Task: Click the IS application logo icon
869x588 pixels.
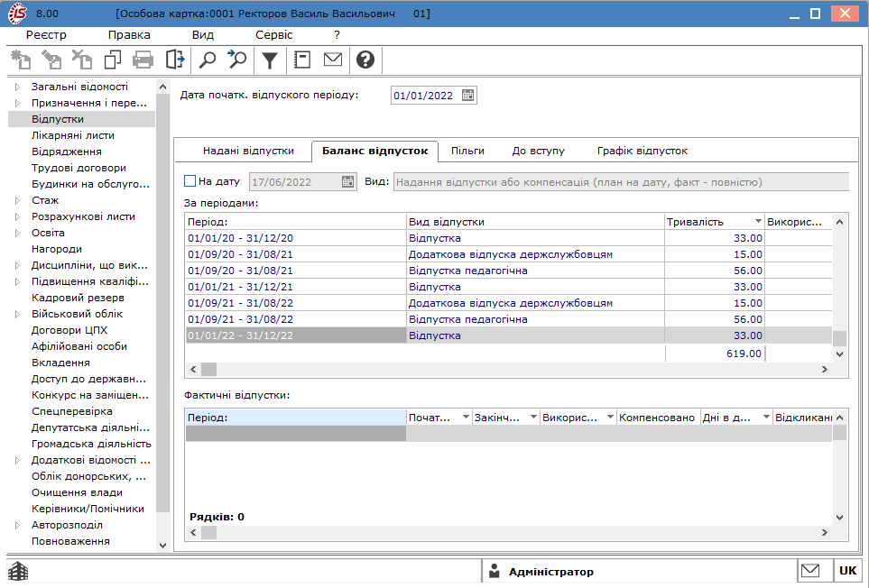Action: [x=16, y=14]
